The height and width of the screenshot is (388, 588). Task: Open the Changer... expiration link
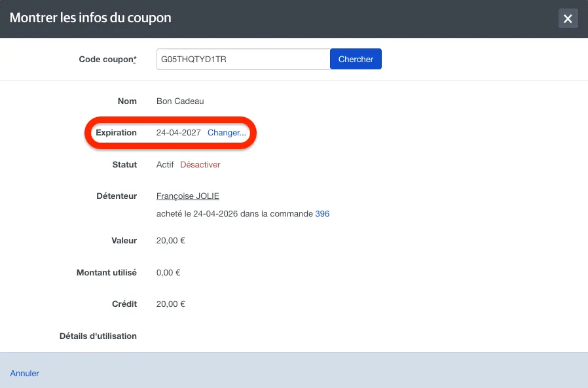[x=227, y=133]
